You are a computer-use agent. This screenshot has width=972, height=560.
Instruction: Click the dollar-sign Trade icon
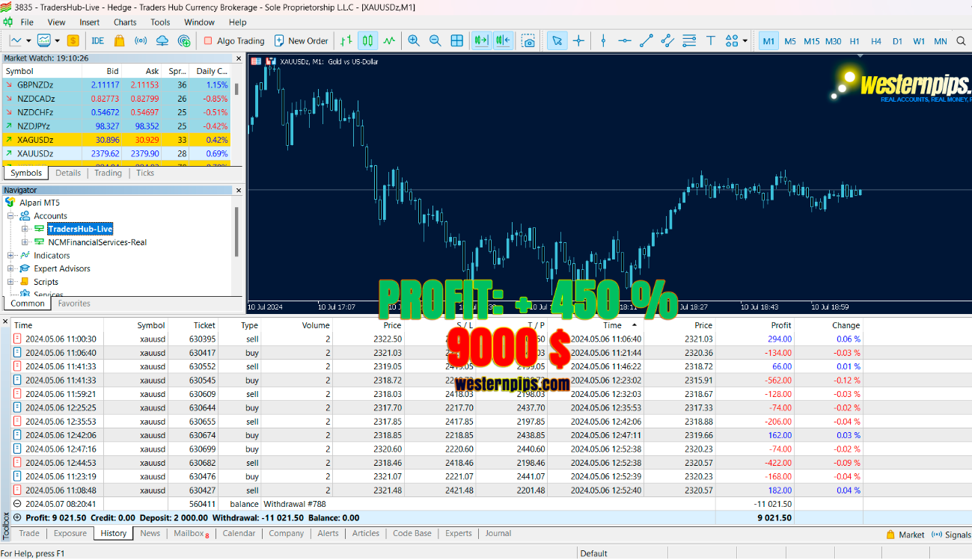click(73, 40)
